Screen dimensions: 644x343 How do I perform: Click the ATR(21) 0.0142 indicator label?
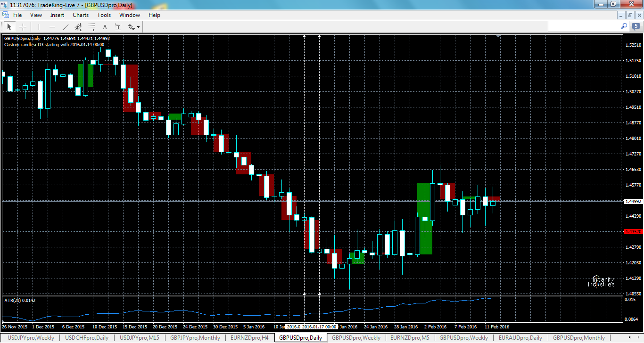(20, 300)
